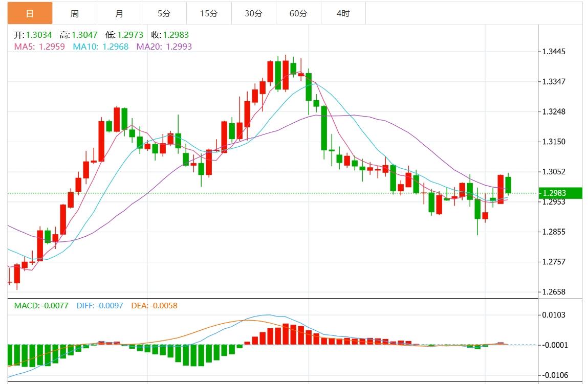Image resolution: width=588 pixels, height=384 pixels.
Task: Click the DIFF: -0.0097 value label
Action: point(100,306)
